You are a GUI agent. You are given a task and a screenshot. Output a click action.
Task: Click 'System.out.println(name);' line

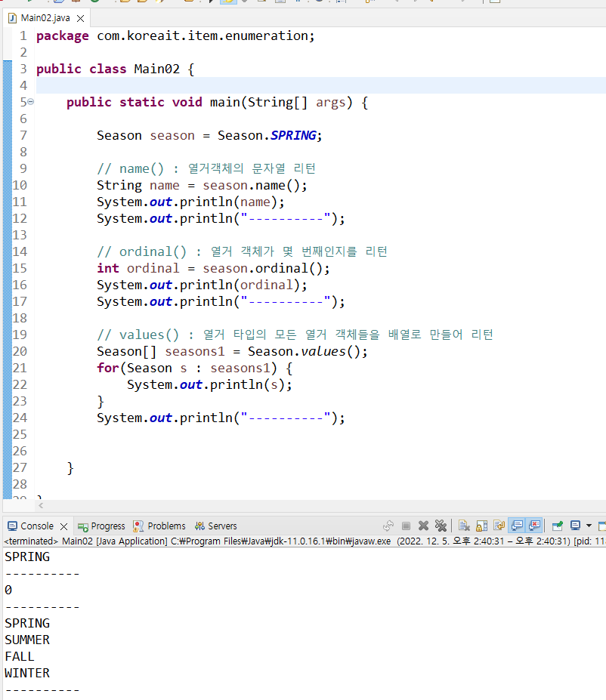point(190,202)
